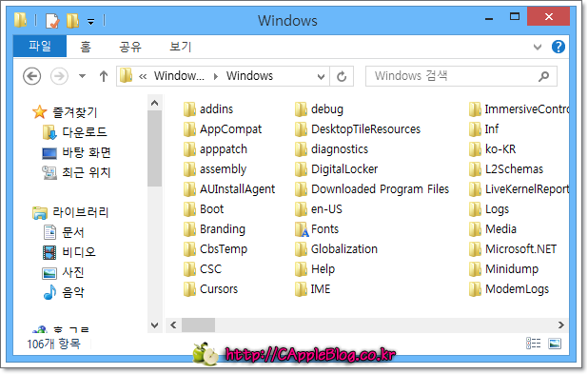Click the navigation pane vertical scroll thumb
Screen dimensions: 588x374
[154, 148]
